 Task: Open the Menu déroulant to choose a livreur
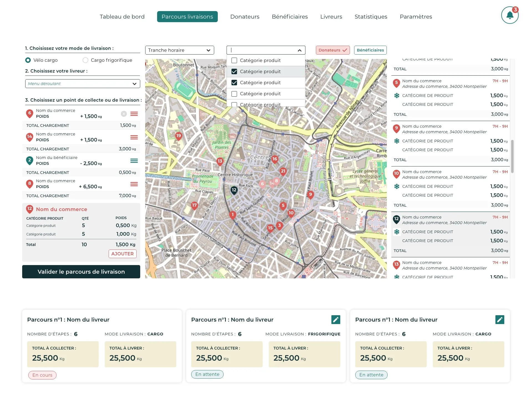[82, 84]
